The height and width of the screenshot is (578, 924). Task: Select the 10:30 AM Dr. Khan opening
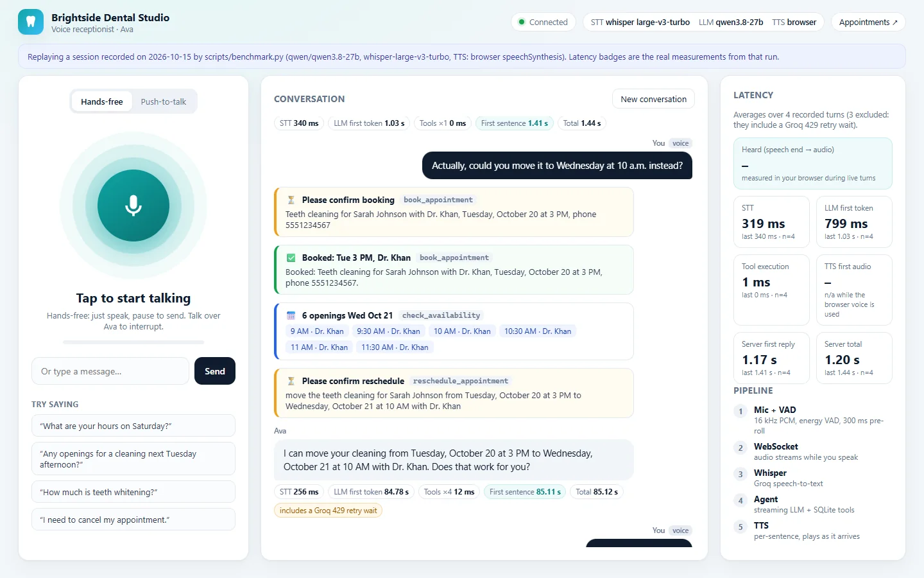click(538, 331)
